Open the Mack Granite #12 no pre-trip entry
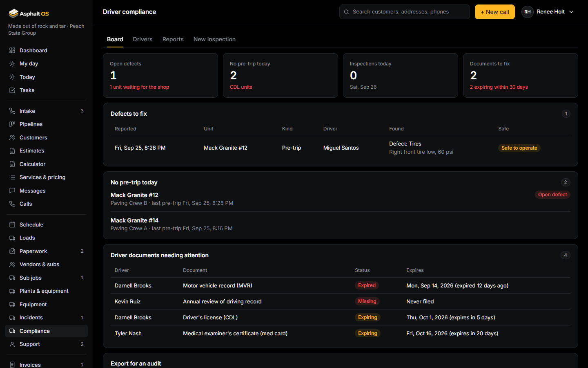The height and width of the screenshot is (368, 588). [x=340, y=199]
